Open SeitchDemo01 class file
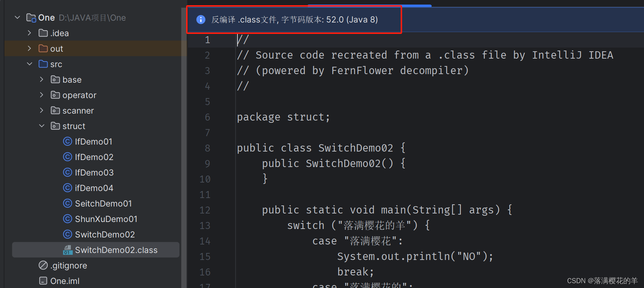The image size is (644, 288). coord(103,203)
